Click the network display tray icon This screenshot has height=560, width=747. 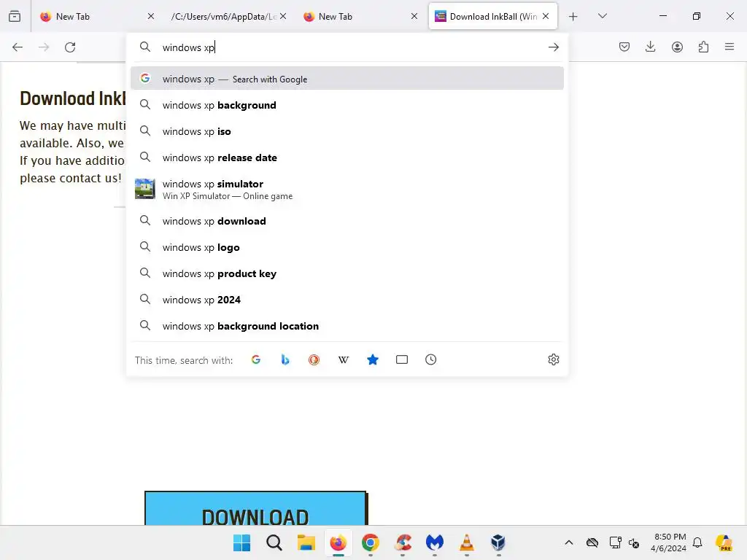pos(615,542)
